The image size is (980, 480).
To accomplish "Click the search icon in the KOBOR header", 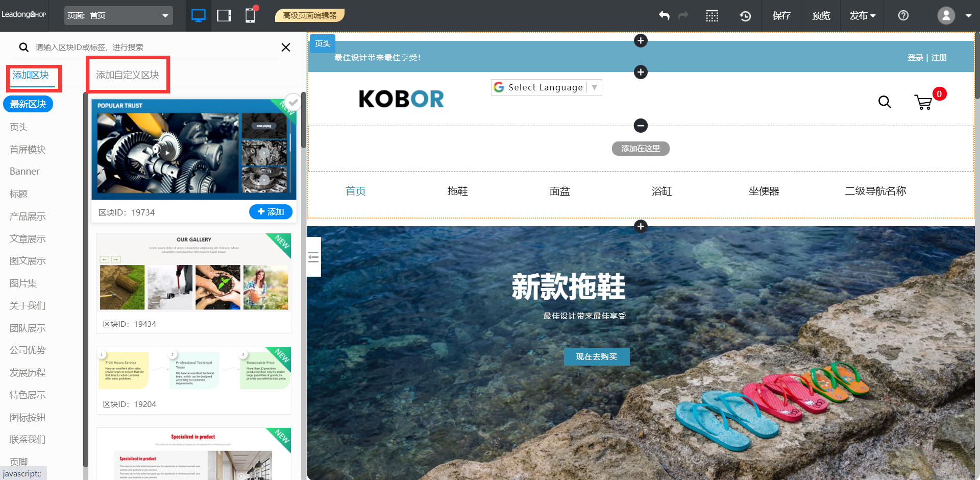I will [885, 102].
